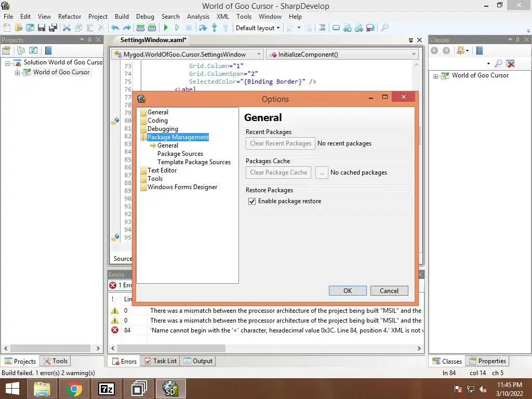Viewport: 532px width, 399px height.
Task: Click the blue book icon in Classes panel
Action: [x=480, y=50]
